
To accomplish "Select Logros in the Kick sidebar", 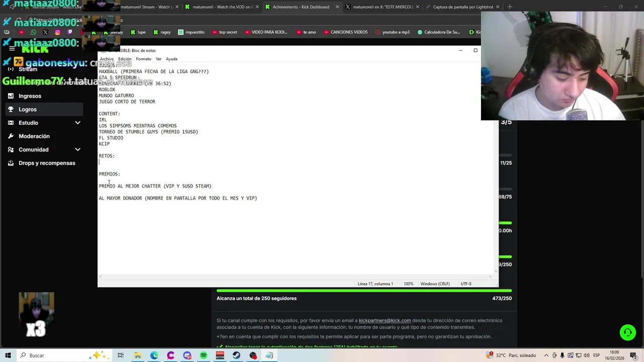I will [x=44, y=109].
